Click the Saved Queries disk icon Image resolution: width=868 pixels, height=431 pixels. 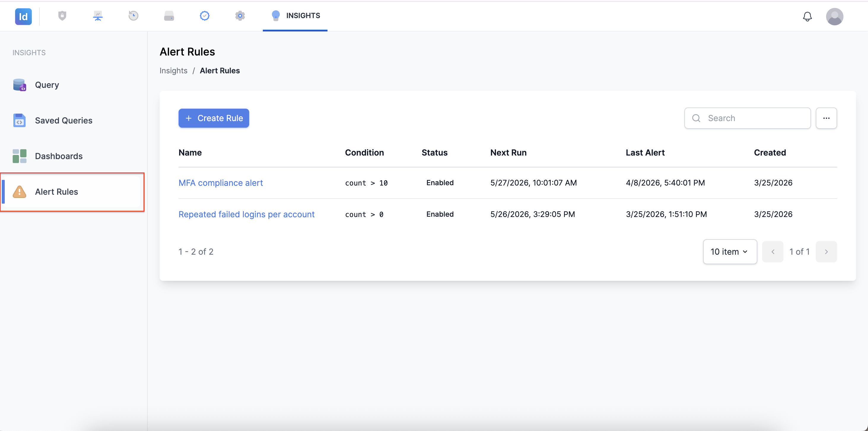(20, 121)
